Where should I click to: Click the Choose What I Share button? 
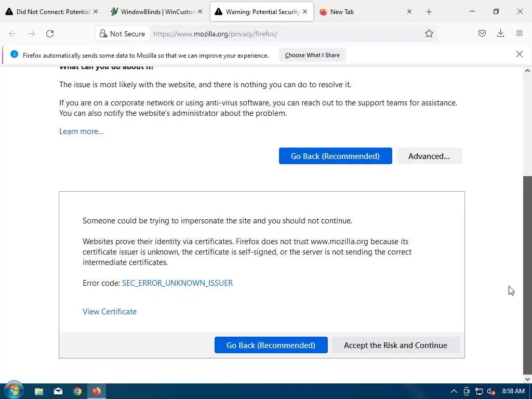[x=312, y=55]
